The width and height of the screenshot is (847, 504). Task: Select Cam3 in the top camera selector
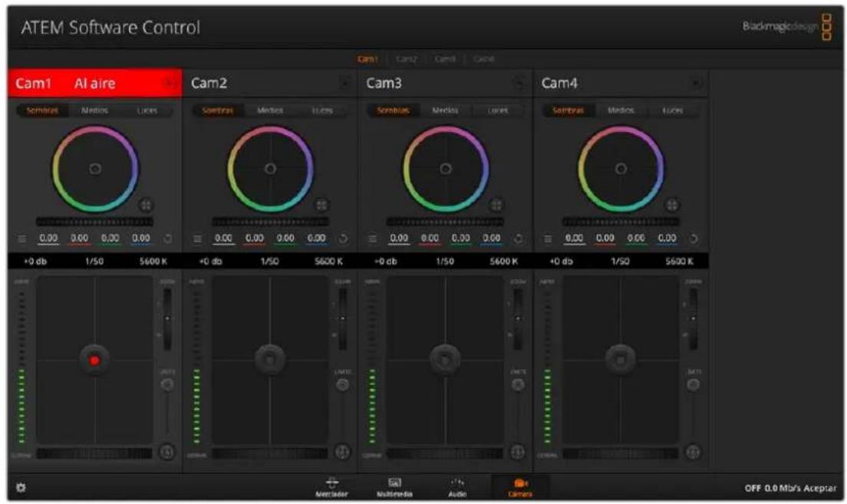[x=445, y=59]
